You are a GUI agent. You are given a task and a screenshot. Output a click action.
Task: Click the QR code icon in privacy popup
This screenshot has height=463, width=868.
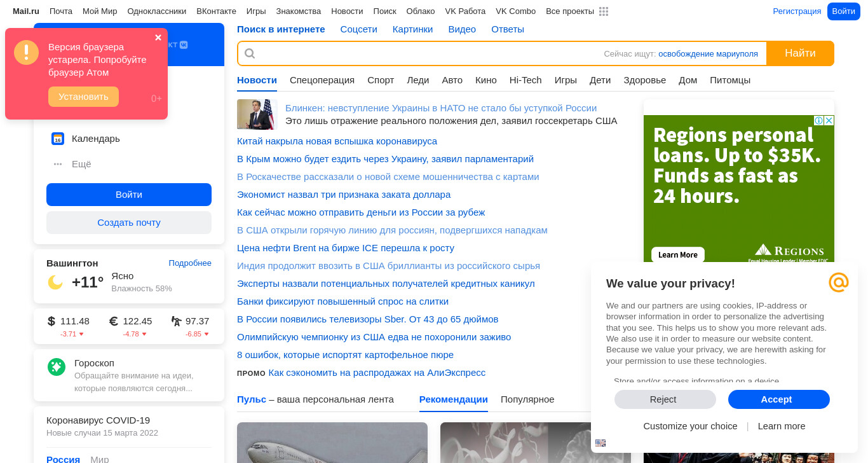[600, 443]
